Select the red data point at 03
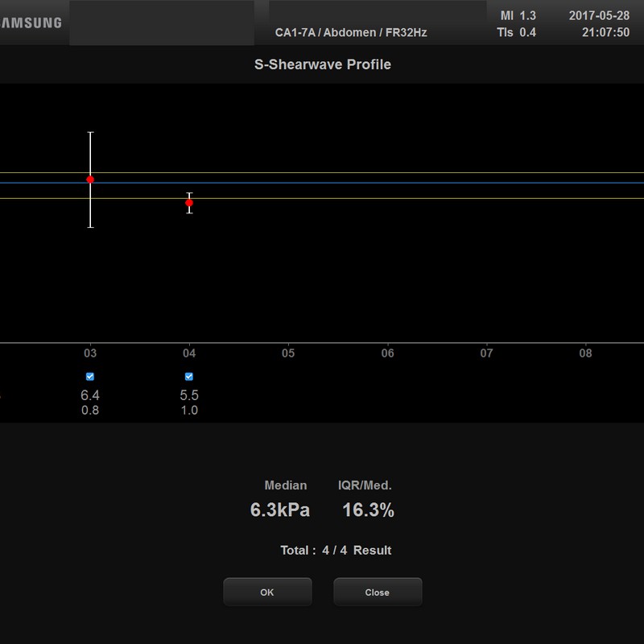 pos(90,180)
